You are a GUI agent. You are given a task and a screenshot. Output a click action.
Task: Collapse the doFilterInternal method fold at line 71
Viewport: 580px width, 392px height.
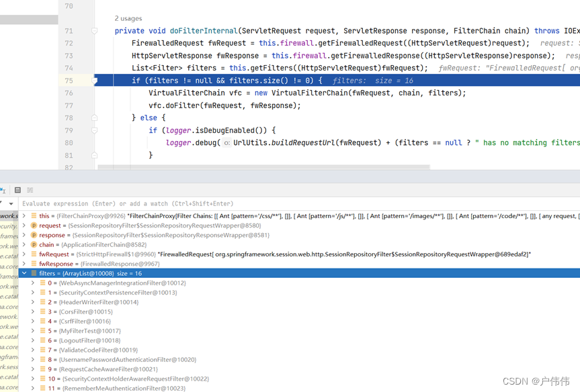coord(93,31)
